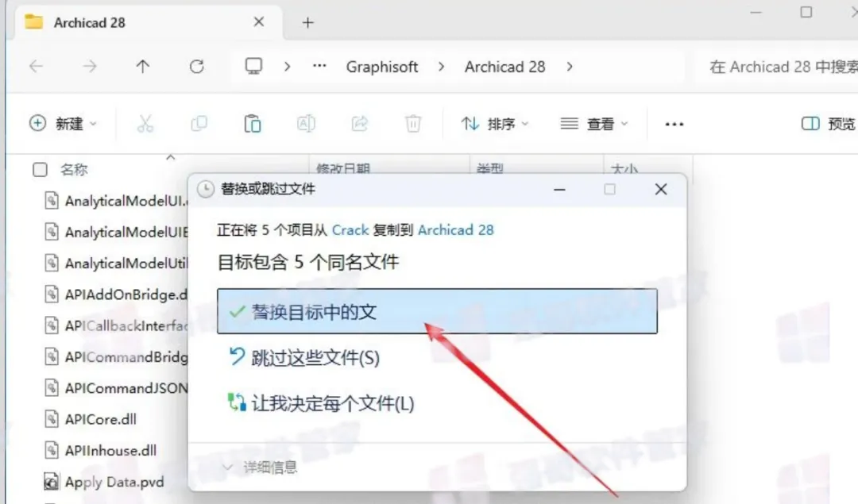Click the compare icon beside 让我决定每个文件

(x=237, y=403)
